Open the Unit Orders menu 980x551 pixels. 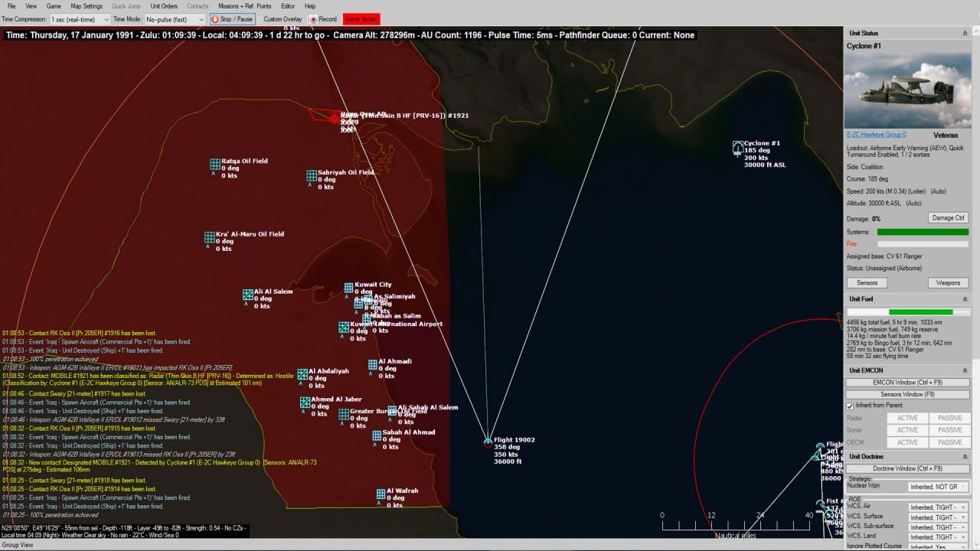164,6
